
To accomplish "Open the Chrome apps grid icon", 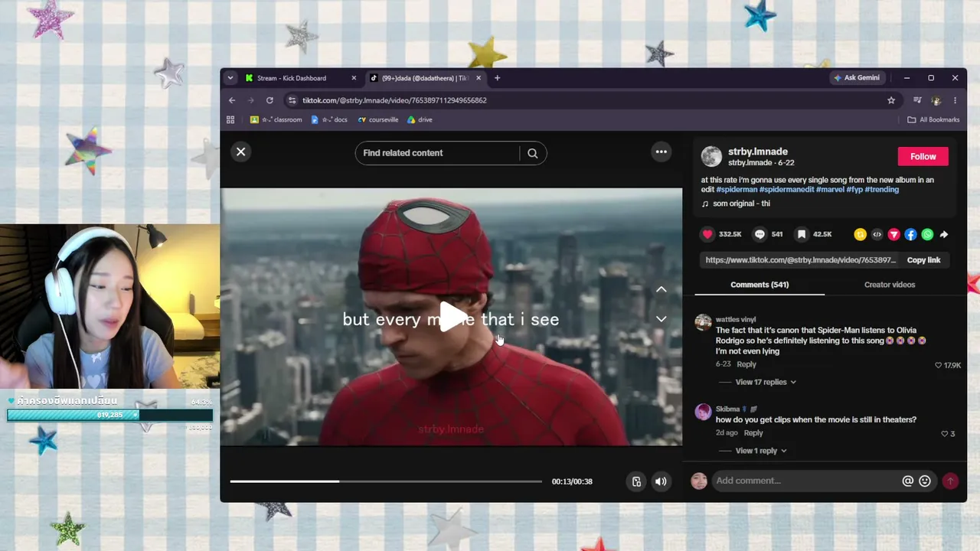I will 230,120.
